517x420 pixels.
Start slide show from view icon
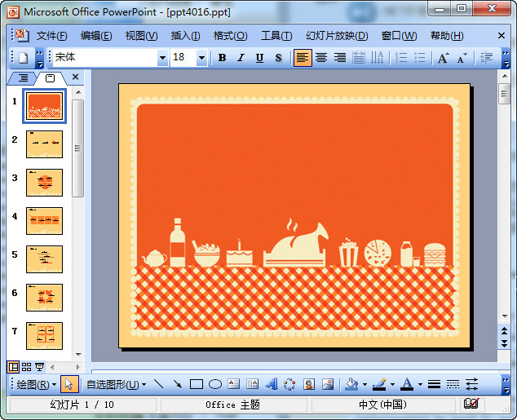[x=40, y=367]
